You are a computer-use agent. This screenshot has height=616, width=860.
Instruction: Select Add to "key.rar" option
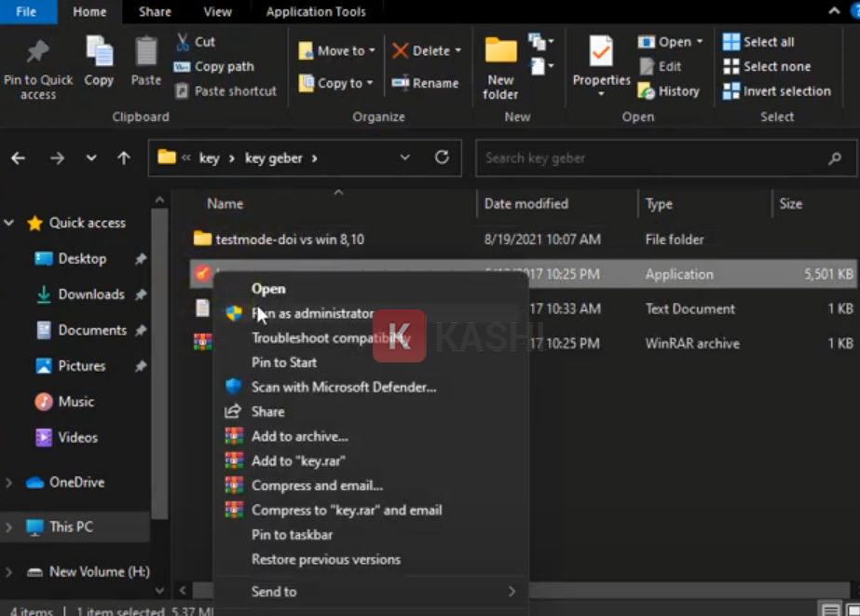tap(298, 459)
